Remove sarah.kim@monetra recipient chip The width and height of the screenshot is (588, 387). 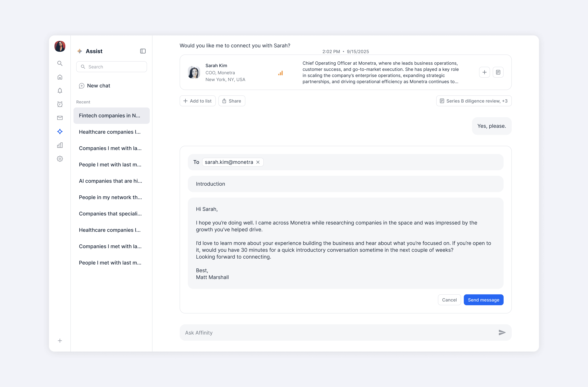pos(258,162)
